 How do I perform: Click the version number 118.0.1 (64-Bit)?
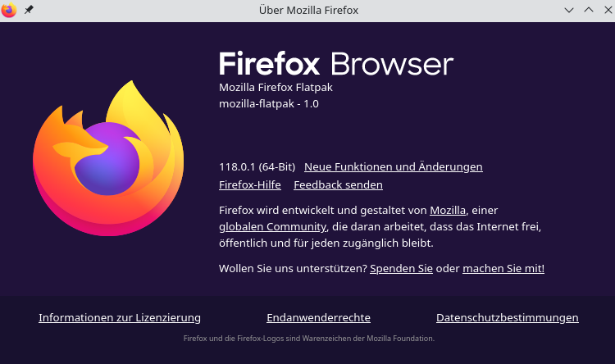(257, 166)
